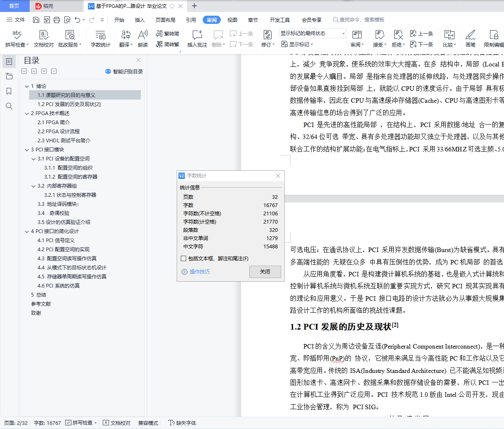Click the 接受 accept change icon
Screen dimensions: 504x429
(379, 39)
